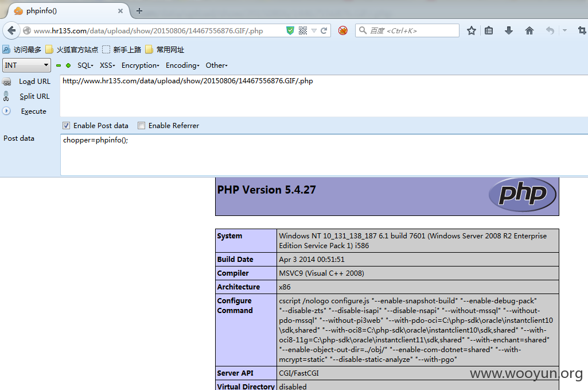
Task: Click 'Apr 3 2014 00:51:51' build date value
Action: point(311,260)
